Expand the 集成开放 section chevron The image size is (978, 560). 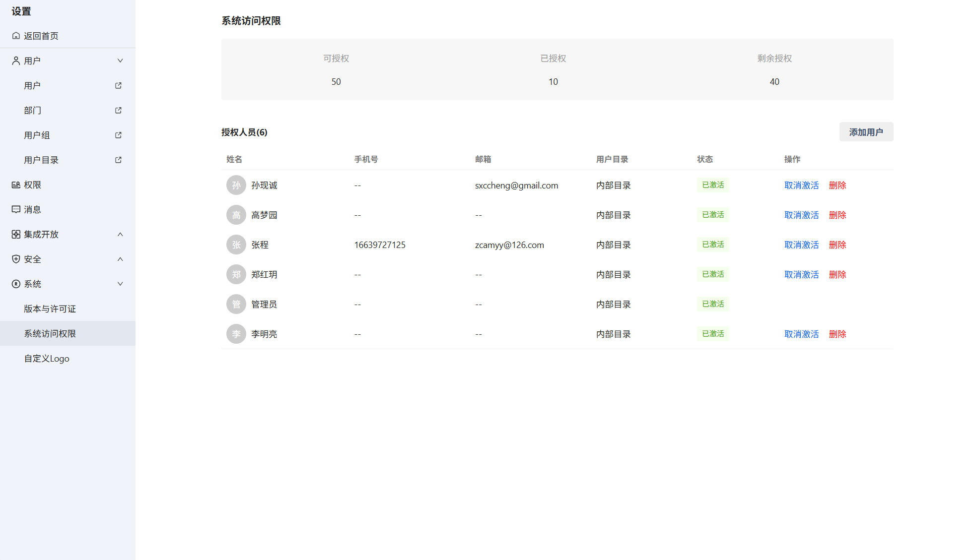pyautogui.click(x=120, y=234)
